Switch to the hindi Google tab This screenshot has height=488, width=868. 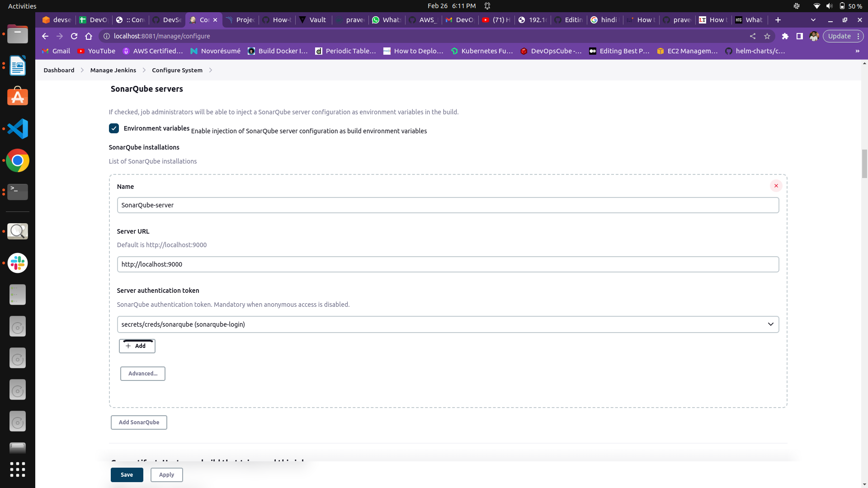604,20
